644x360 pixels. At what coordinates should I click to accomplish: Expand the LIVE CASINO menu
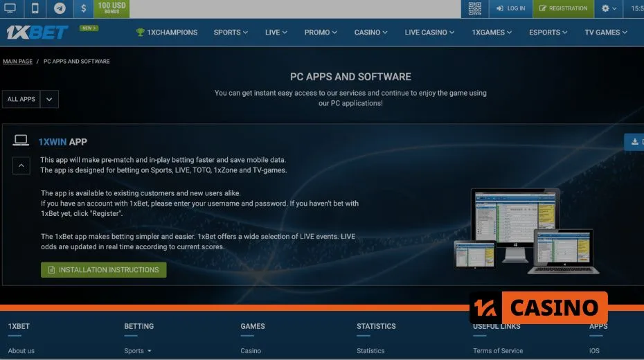click(429, 32)
